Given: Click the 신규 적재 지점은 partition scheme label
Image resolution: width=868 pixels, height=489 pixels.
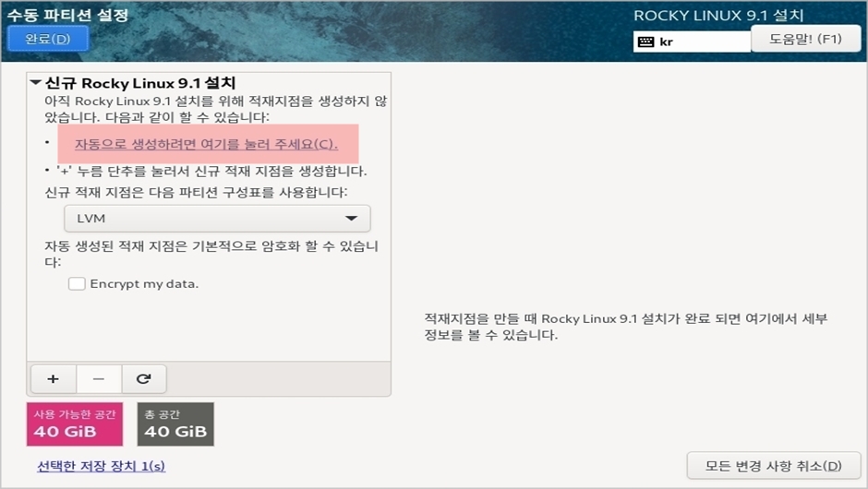Looking at the screenshot, I should [196, 193].
